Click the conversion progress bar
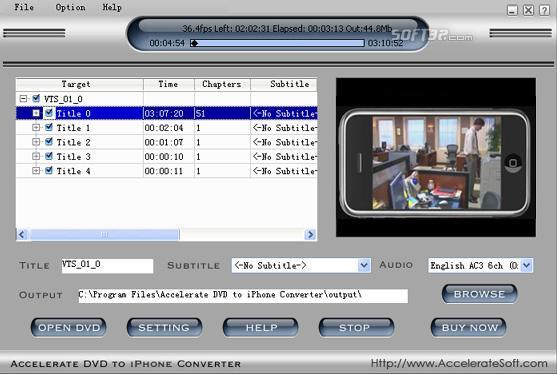 click(277, 43)
